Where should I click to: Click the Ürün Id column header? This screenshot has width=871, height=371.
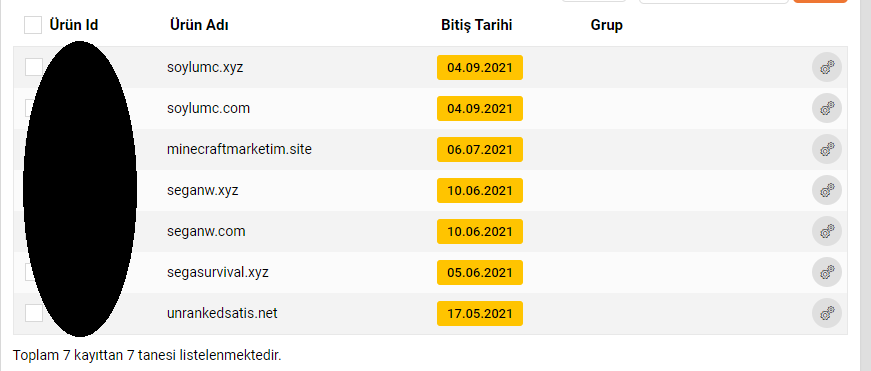[74, 25]
